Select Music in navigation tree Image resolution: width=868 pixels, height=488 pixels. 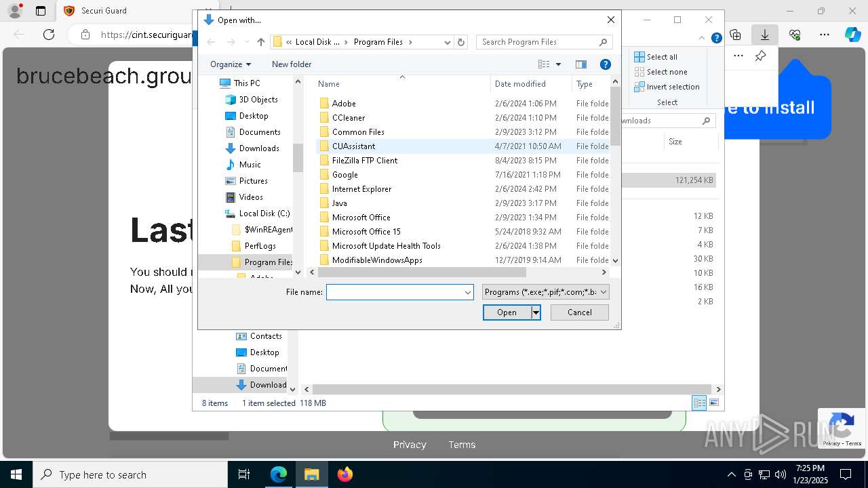pyautogui.click(x=250, y=165)
